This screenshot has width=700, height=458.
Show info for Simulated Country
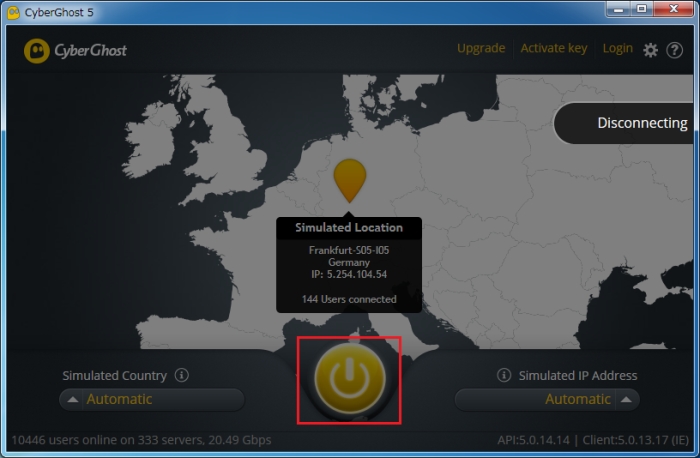(x=181, y=375)
